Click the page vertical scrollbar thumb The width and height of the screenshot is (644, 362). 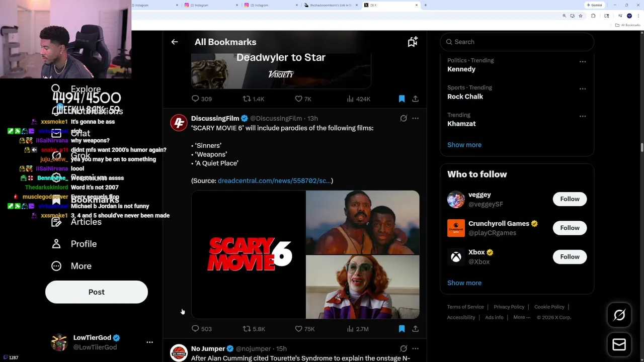click(x=641, y=147)
